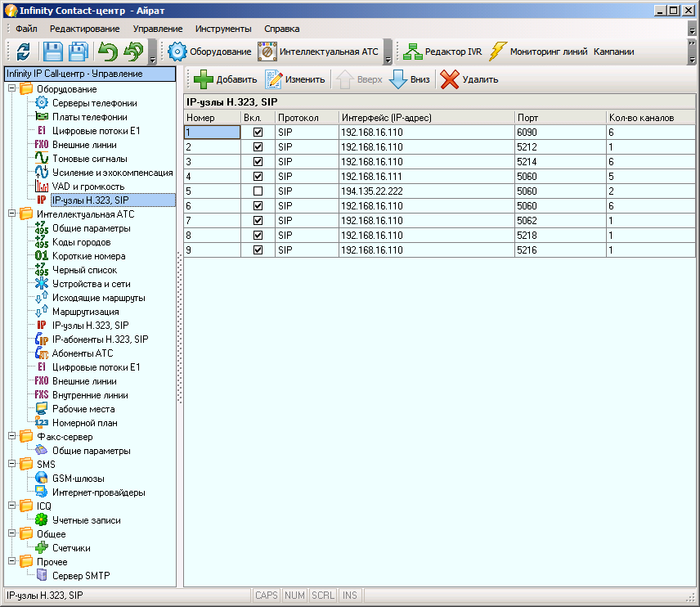This screenshot has width=700, height=607.
Task: Uncheck the Вкл. checkbox for node 8
Action: click(x=258, y=236)
